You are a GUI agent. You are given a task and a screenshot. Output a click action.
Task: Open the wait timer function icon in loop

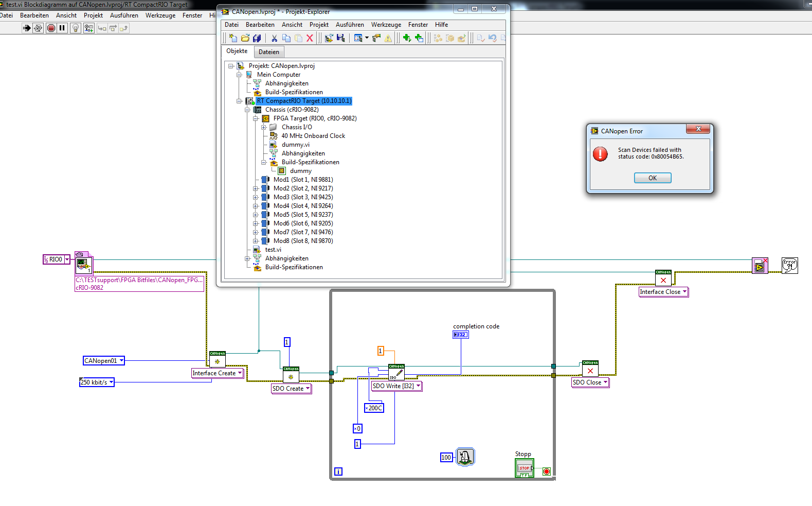point(465,457)
